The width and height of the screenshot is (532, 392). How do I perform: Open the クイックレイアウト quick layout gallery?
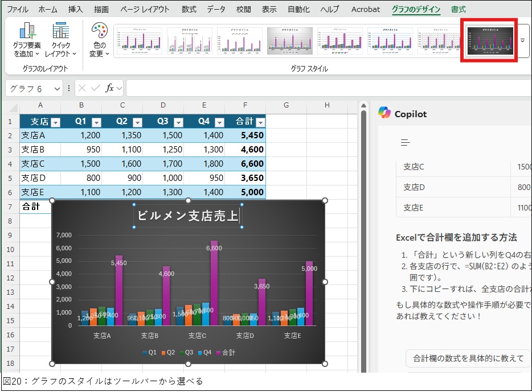[x=60, y=40]
